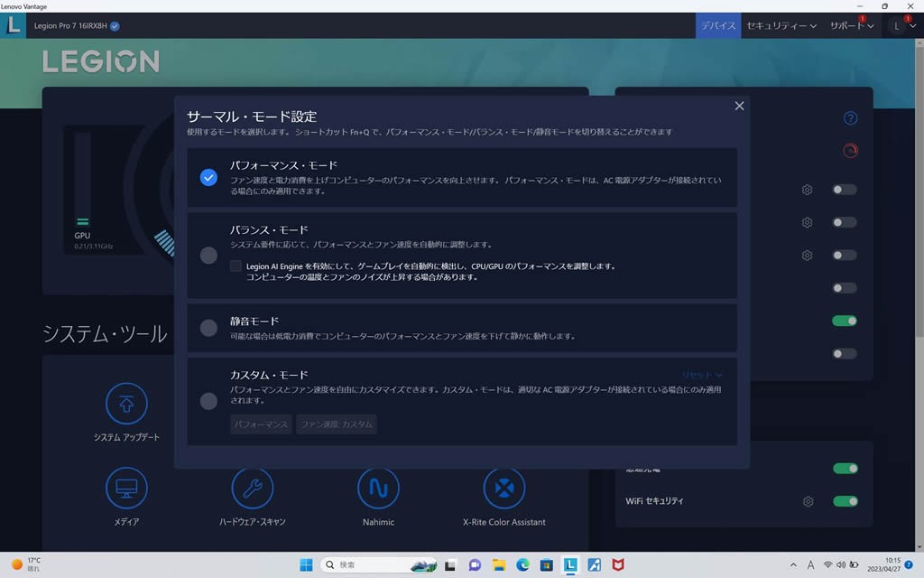Launch ハードウェア・スキャン wrench icon
This screenshot has height=578, width=924.
[253, 488]
